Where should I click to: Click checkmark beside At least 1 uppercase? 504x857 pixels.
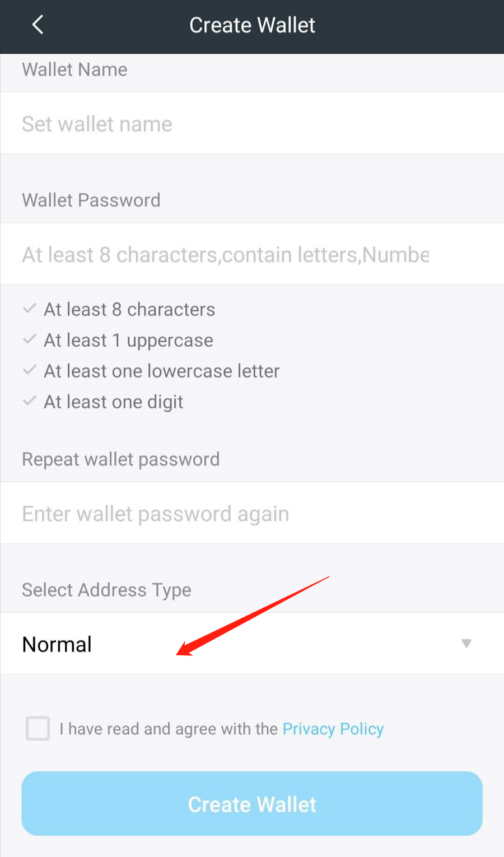coord(29,339)
